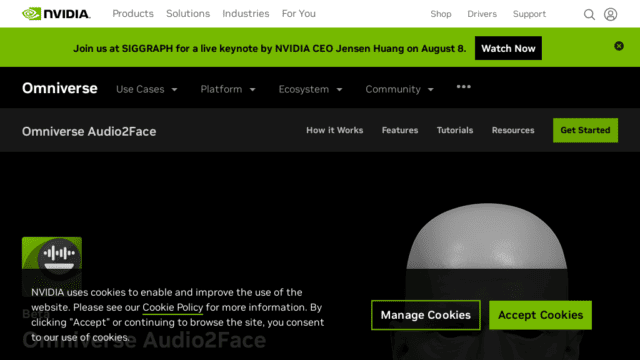Click the Accept Cookies button
This screenshot has width=640, height=360.
point(540,315)
